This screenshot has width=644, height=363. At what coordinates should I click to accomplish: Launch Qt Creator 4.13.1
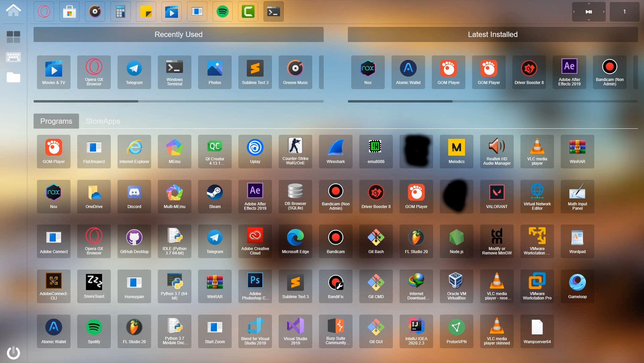click(215, 152)
